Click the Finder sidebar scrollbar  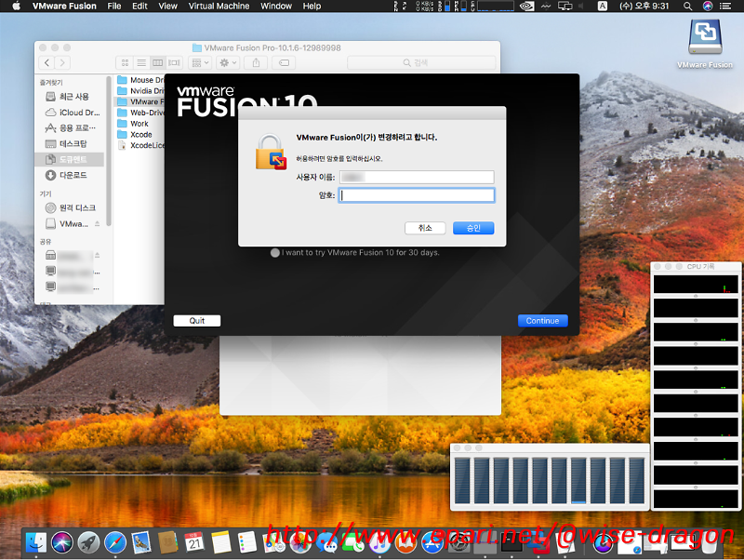tap(109, 152)
